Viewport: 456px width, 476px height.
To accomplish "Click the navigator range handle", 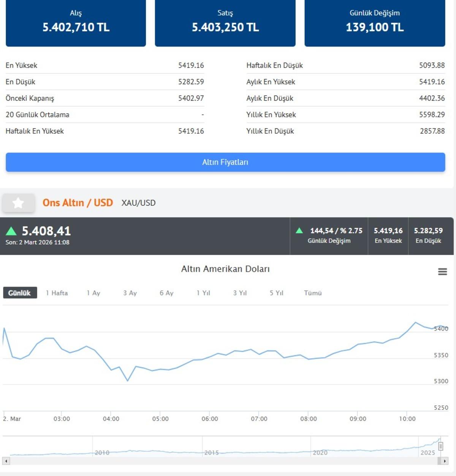I will (x=440, y=446).
